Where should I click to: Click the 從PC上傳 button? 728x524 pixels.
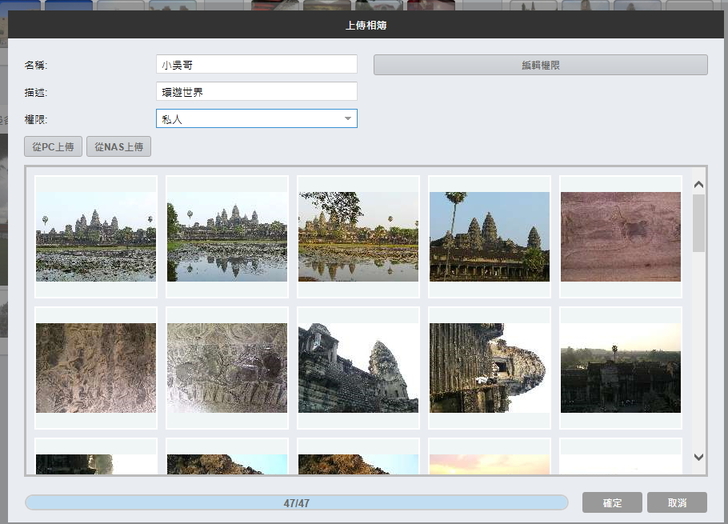tap(53, 147)
